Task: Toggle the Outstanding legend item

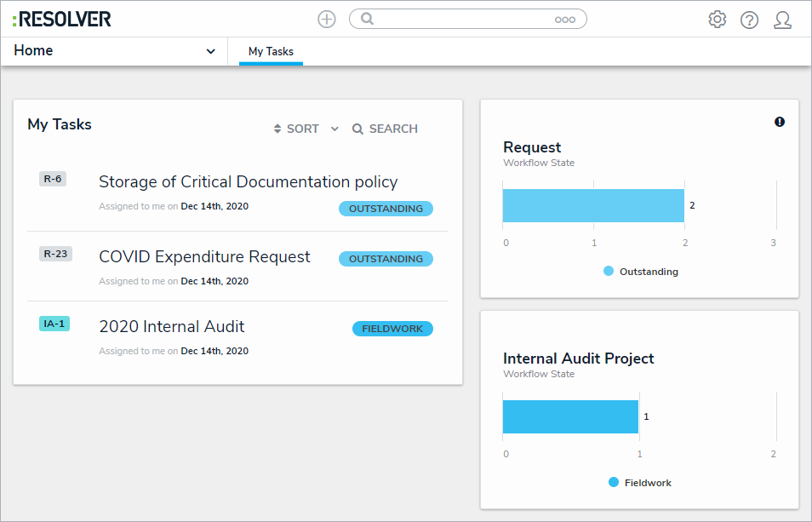Action: click(641, 272)
